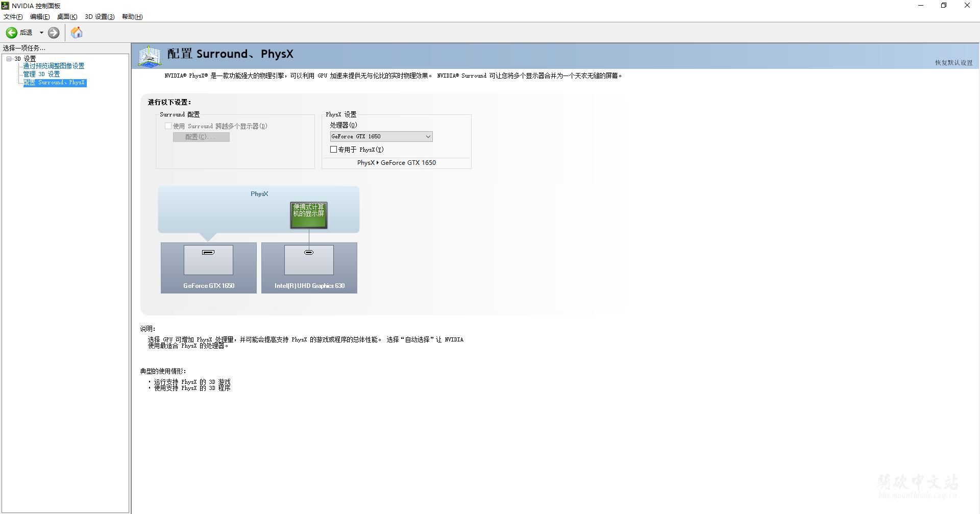Click connector icon on GeForce GTX 1650
This screenshot has height=514, width=980.
[208, 252]
